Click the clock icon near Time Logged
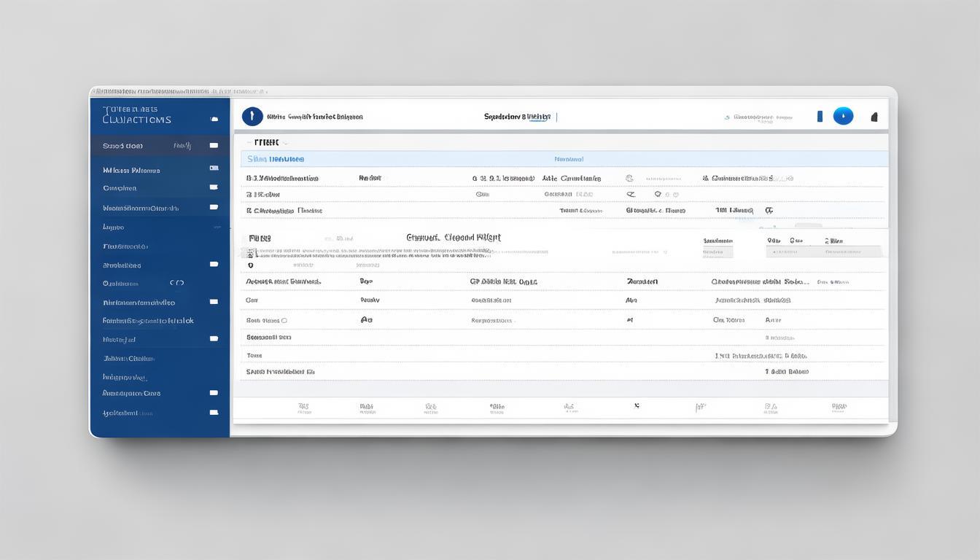The height and width of the screenshot is (560, 980). pos(769,210)
